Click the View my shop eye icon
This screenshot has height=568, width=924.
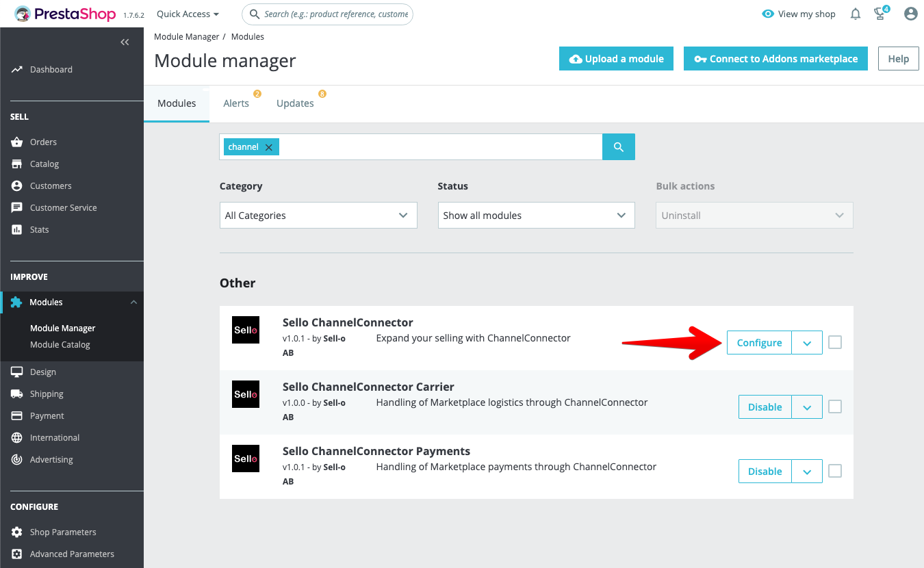768,14
